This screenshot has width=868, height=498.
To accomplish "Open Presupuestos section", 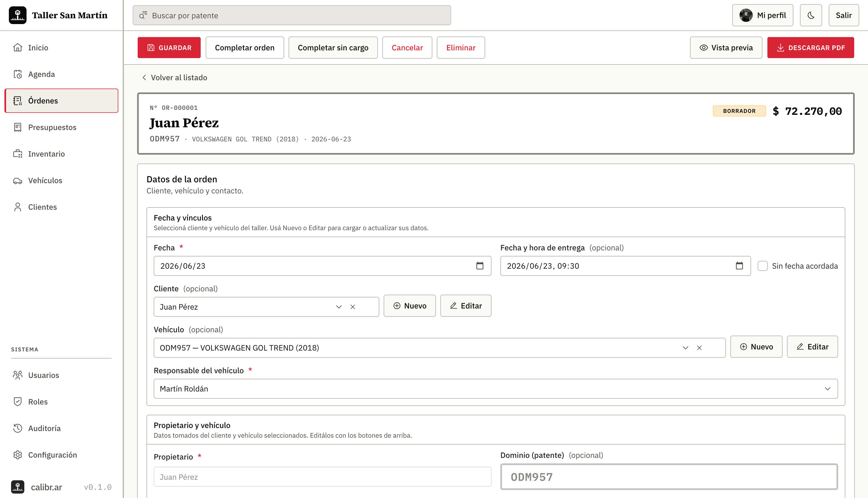I will (62, 127).
